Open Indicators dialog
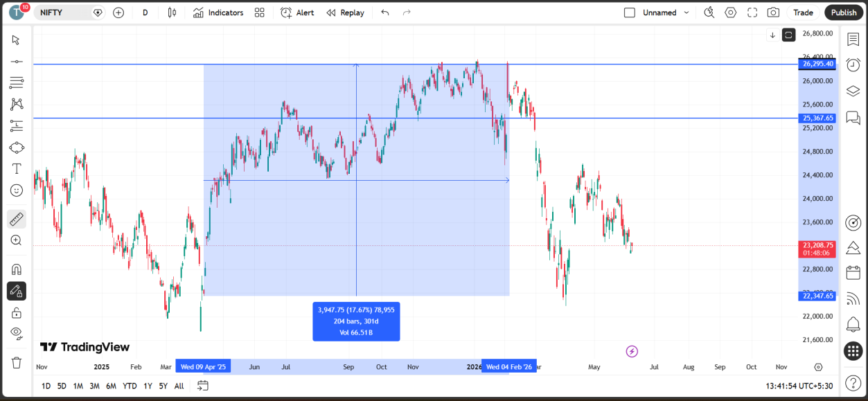 pos(218,12)
